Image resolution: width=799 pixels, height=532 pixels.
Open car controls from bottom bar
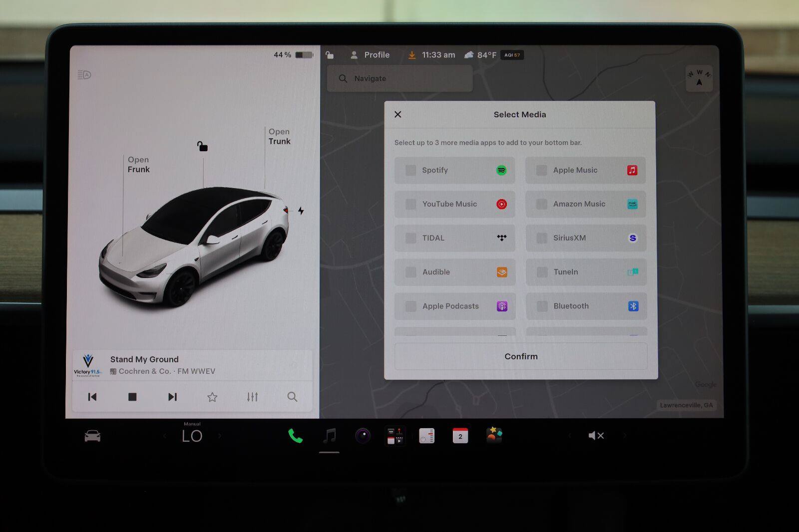point(92,436)
